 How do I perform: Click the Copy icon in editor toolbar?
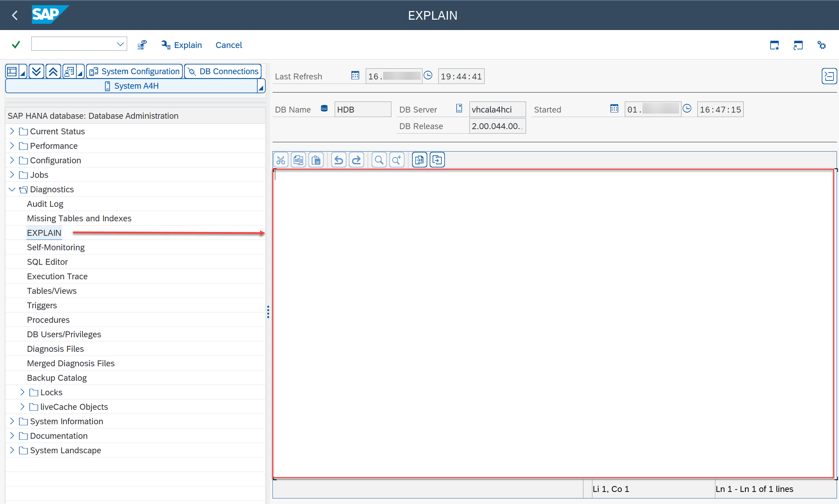[x=298, y=160]
